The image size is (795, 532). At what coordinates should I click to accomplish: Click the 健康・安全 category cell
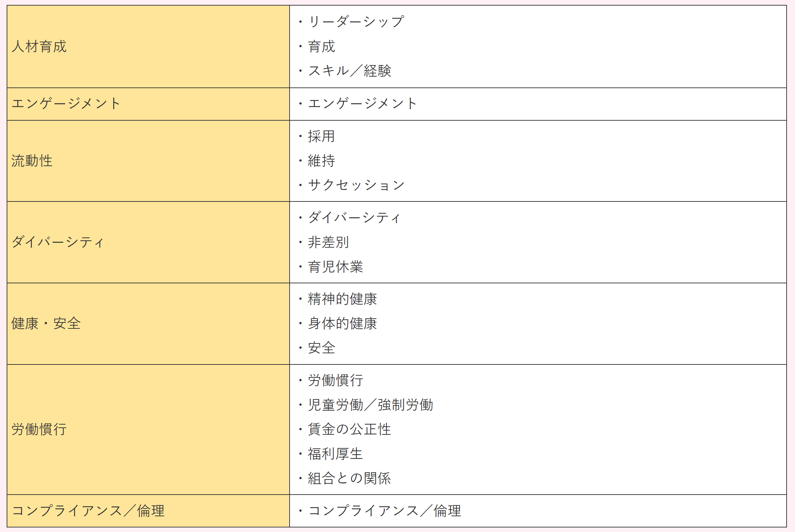pyautogui.click(x=46, y=324)
